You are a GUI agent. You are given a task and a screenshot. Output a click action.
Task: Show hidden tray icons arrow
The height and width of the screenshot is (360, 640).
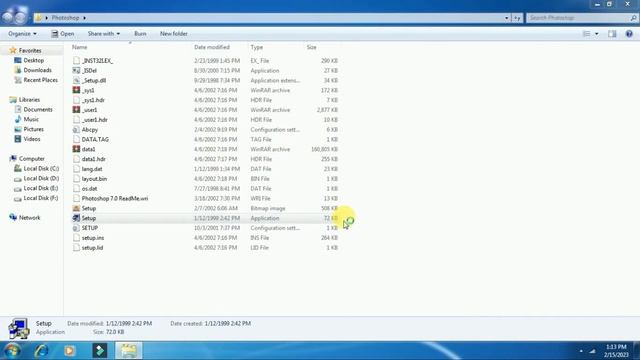581,351
